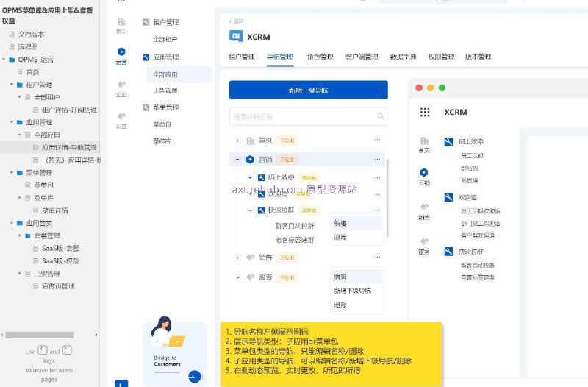588x387 pixels.
Task: Switch to the 角色管理 tab
Action: [x=320, y=57]
